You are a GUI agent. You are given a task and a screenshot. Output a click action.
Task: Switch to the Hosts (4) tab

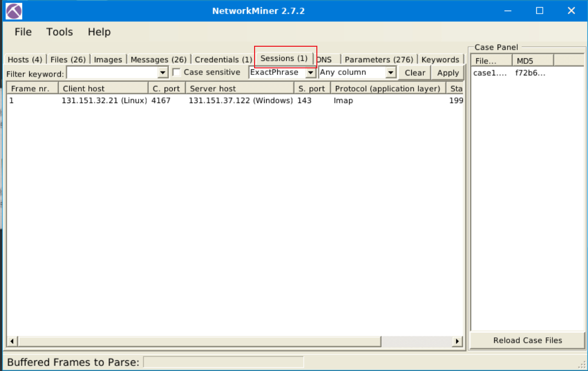pos(25,59)
